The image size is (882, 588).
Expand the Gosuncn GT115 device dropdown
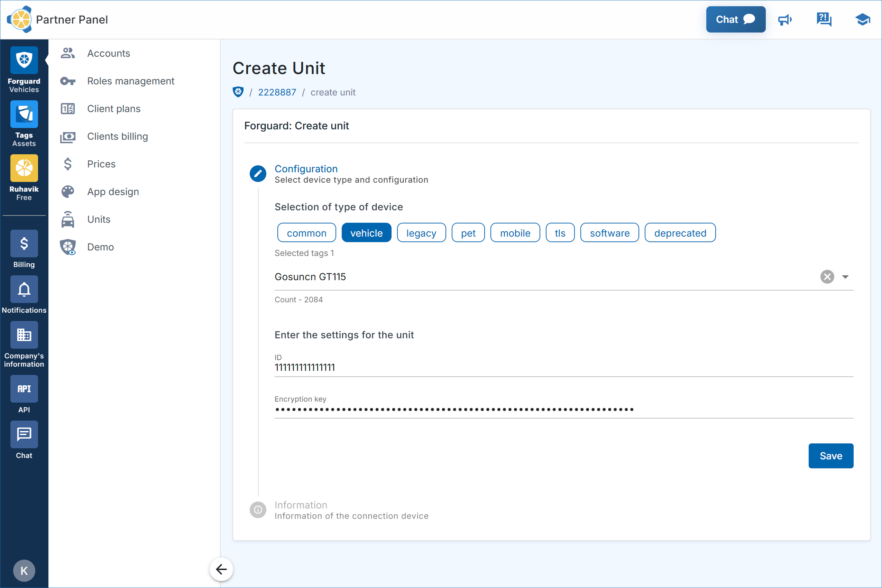[845, 277]
